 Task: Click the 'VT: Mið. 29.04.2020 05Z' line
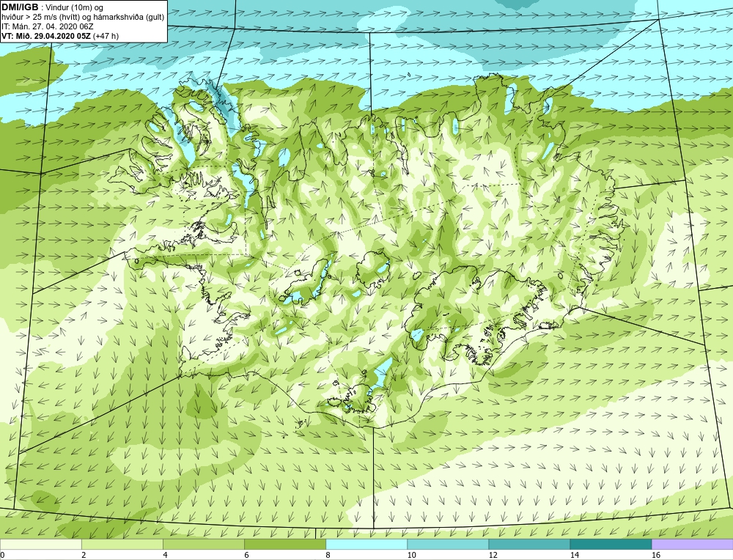click(46, 36)
